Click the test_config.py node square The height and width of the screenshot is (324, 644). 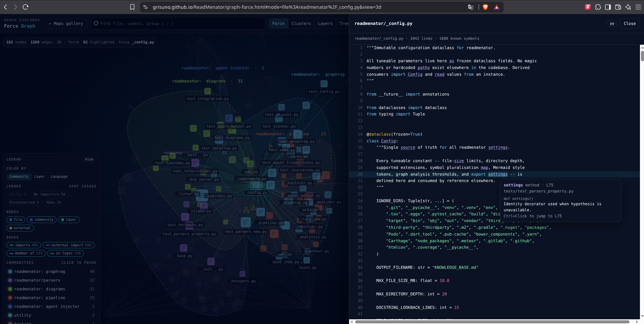tap(324, 84)
